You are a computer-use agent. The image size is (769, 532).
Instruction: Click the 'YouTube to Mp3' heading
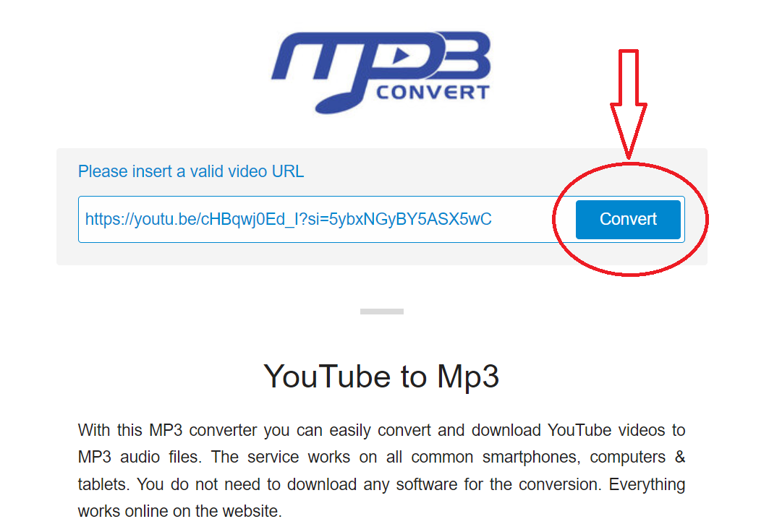381,376
